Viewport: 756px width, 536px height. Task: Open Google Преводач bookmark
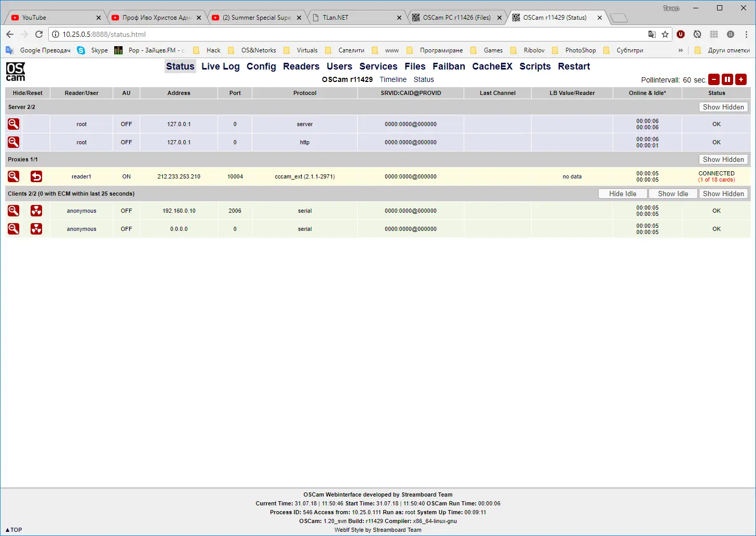(38, 50)
